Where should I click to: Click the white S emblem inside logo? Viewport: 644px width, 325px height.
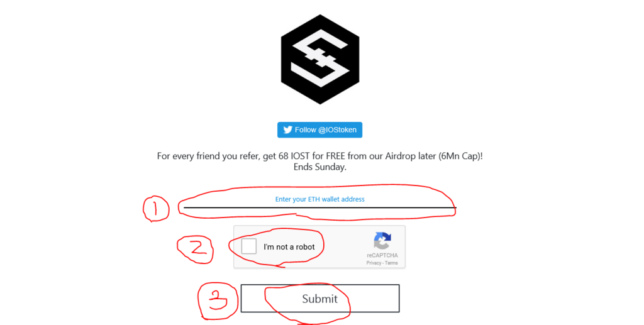pos(320,60)
